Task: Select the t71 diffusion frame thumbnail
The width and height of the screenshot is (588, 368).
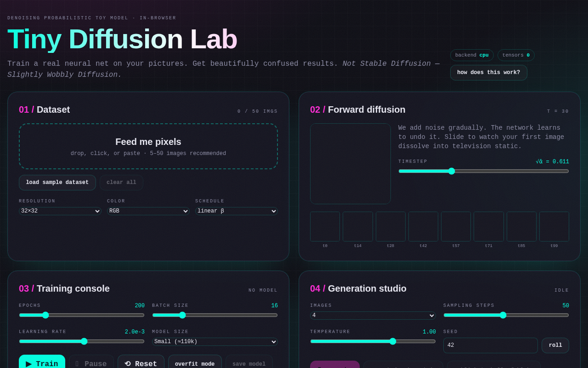Action: pos(489,226)
